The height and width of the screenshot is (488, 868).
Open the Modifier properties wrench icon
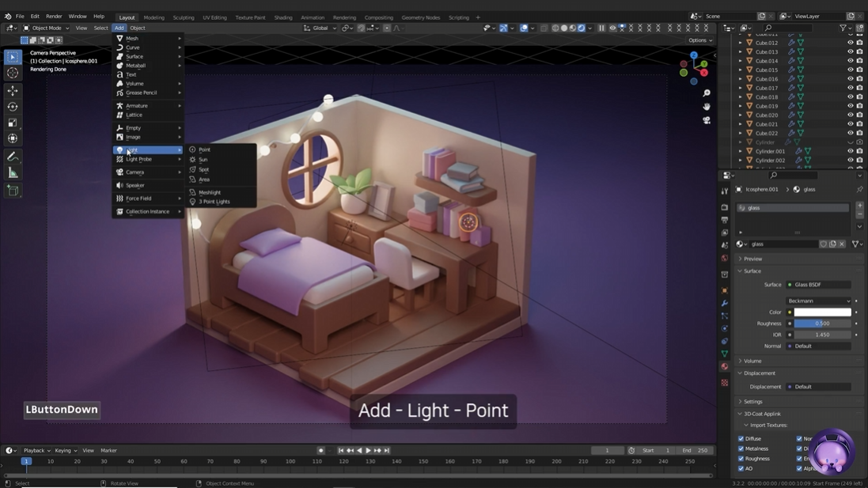[x=725, y=303]
